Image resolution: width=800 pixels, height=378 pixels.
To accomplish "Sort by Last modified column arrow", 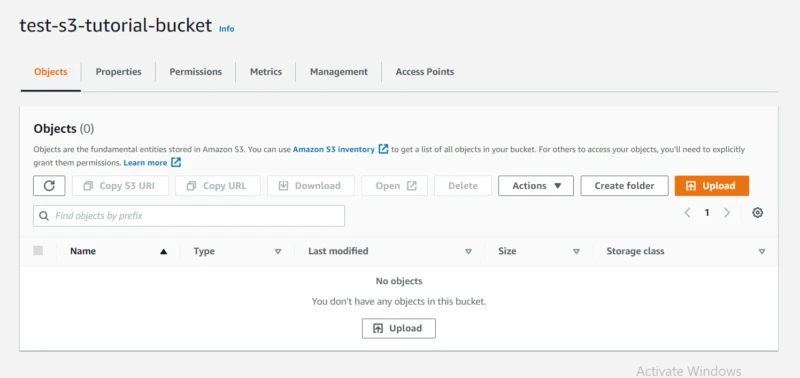I will pos(468,251).
